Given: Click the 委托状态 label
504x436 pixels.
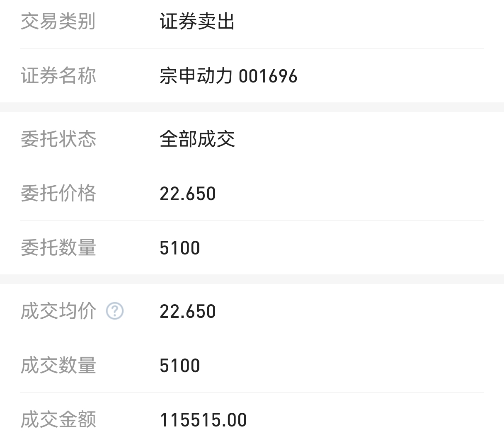Looking at the screenshot, I should (58, 139).
